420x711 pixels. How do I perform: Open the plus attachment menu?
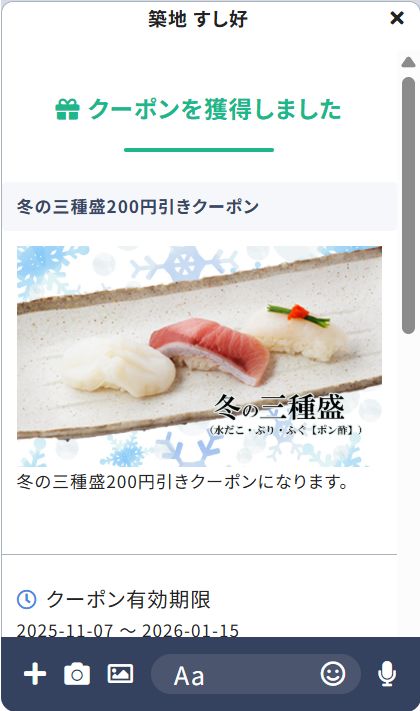(35, 674)
